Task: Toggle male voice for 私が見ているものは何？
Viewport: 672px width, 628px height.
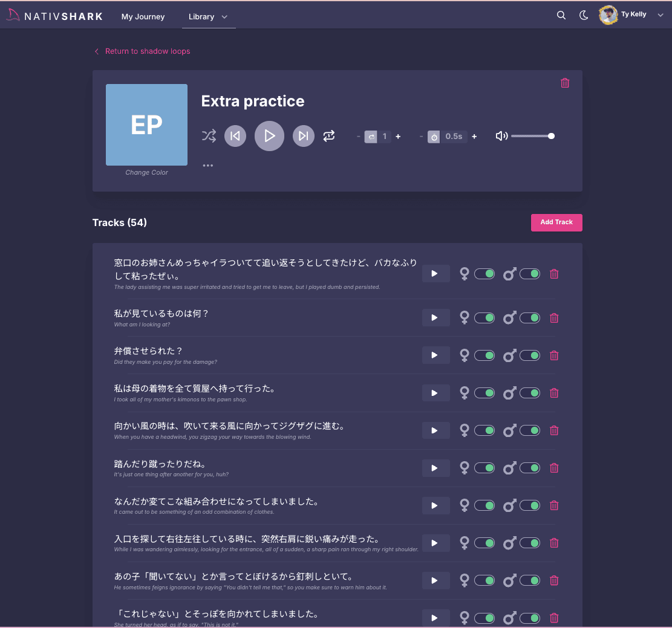Action: tap(530, 318)
